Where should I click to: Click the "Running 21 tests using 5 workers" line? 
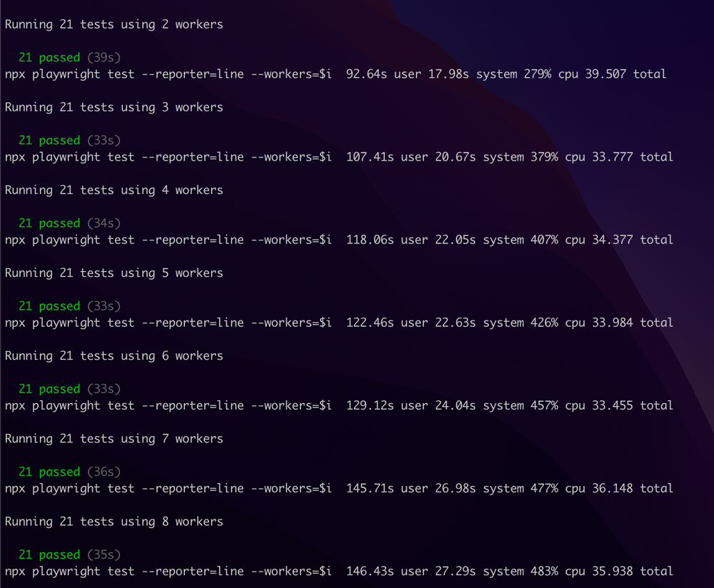(x=114, y=273)
